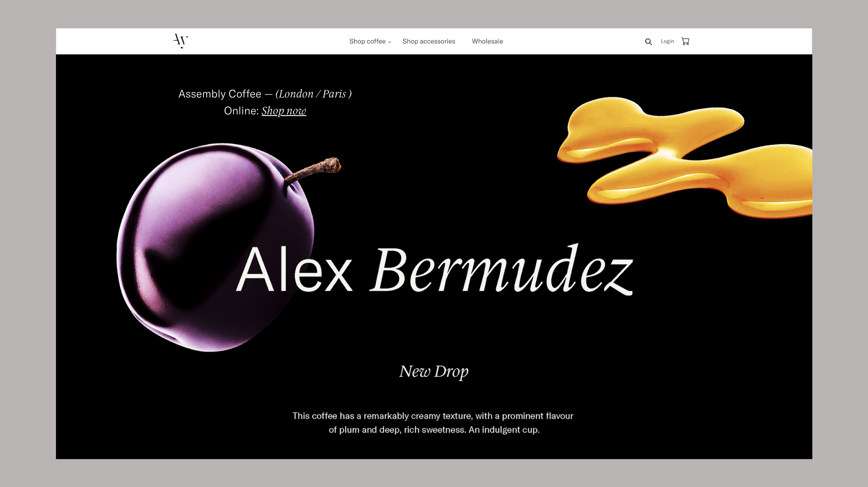Image resolution: width=868 pixels, height=487 pixels.
Task: Click the honey drip image
Action: coord(685,158)
